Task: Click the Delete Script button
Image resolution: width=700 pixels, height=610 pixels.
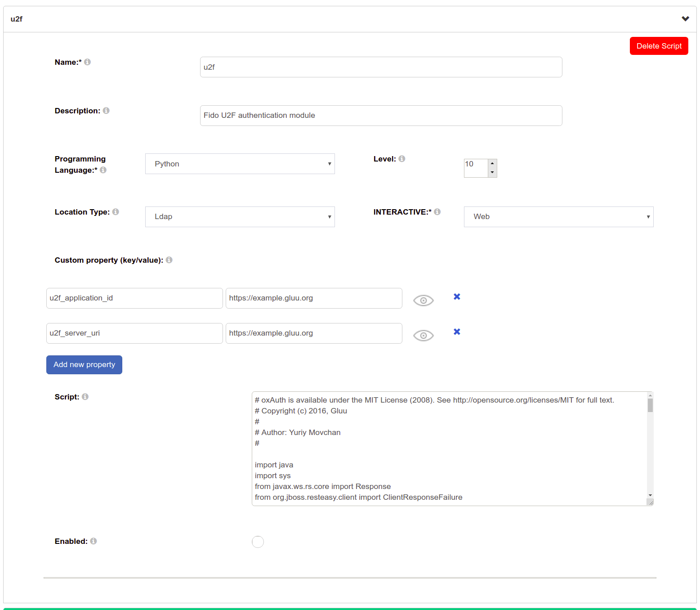Action: (659, 46)
